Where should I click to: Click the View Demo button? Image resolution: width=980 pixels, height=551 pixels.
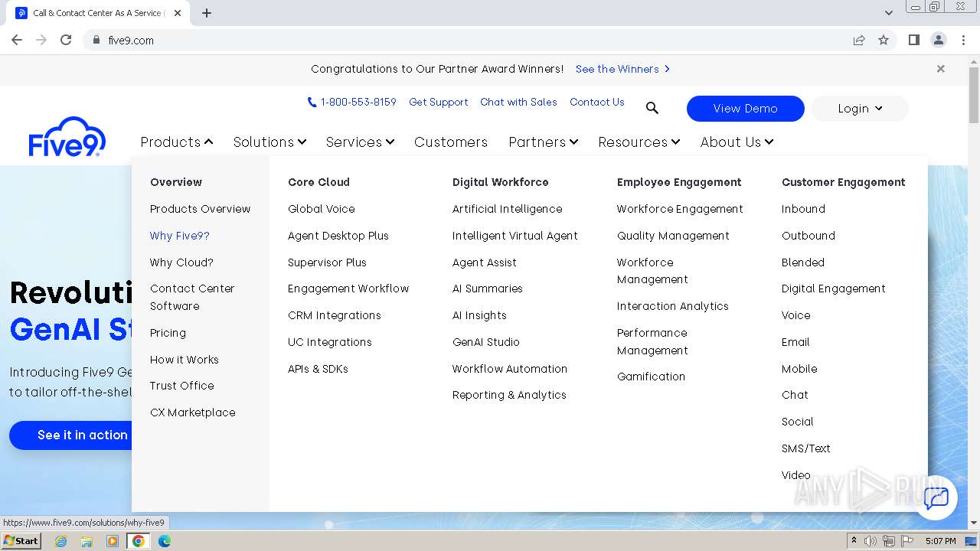(746, 109)
